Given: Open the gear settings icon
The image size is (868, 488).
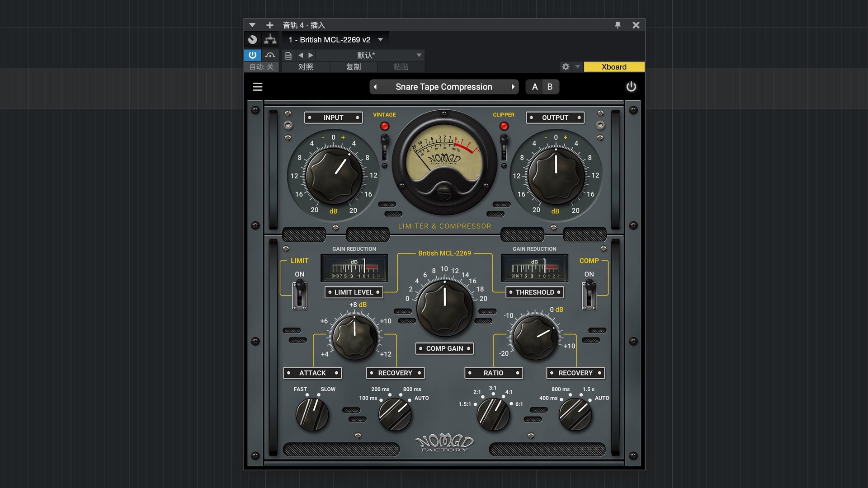Looking at the screenshot, I should [566, 67].
